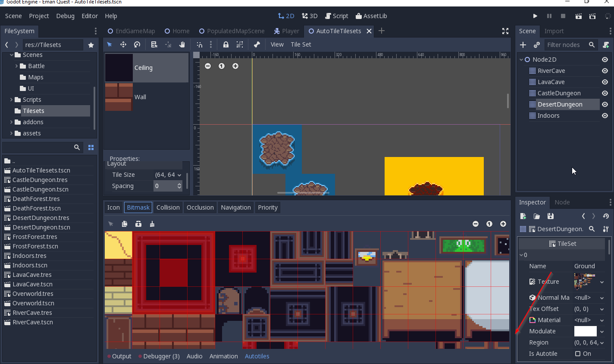This screenshot has height=364, width=614.
Task: Play the current scene
Action: click(x=579, y=16)
